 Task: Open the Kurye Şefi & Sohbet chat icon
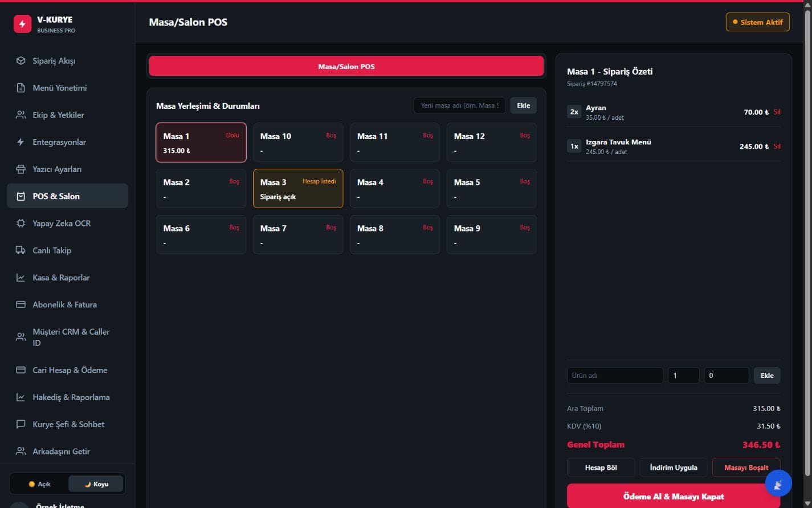pyautogui.click(x=21, y=424)
